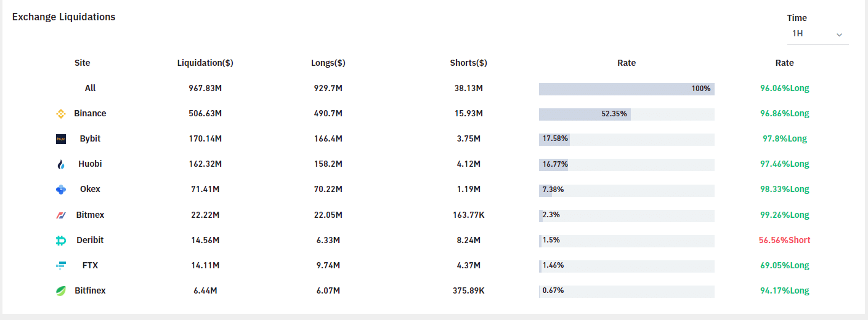Image resolution: width=868 pixels, height=320 pixels.
Task: Click the Bitfinex leaf logo icon
Action: (61, 291)
